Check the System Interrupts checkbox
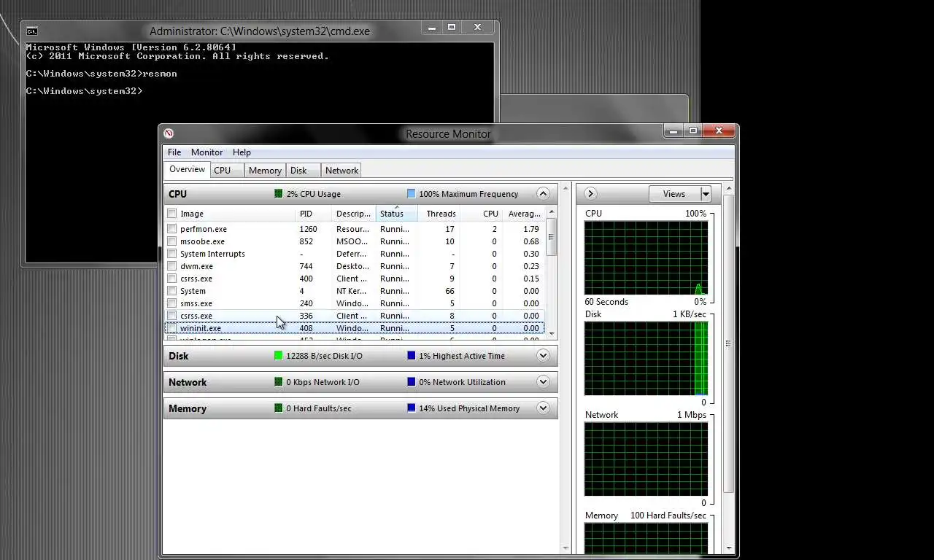The height and width of the screenshot is (560, 934). 172,254
